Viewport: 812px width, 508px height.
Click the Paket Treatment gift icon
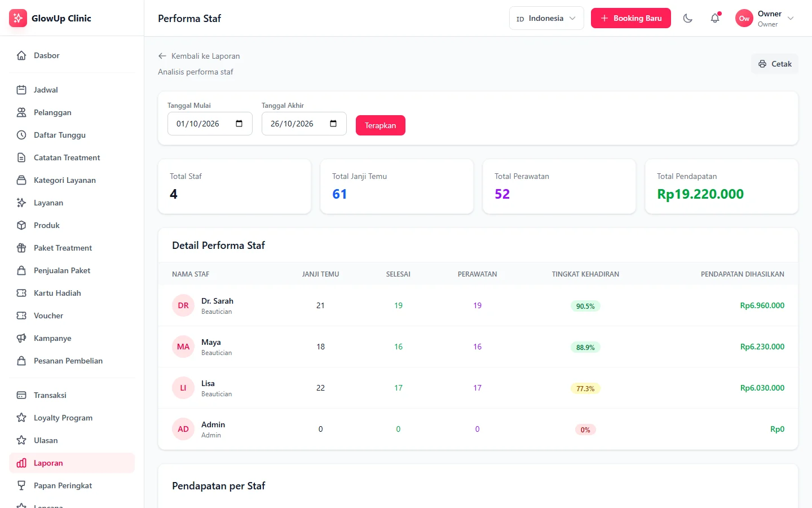21,248
